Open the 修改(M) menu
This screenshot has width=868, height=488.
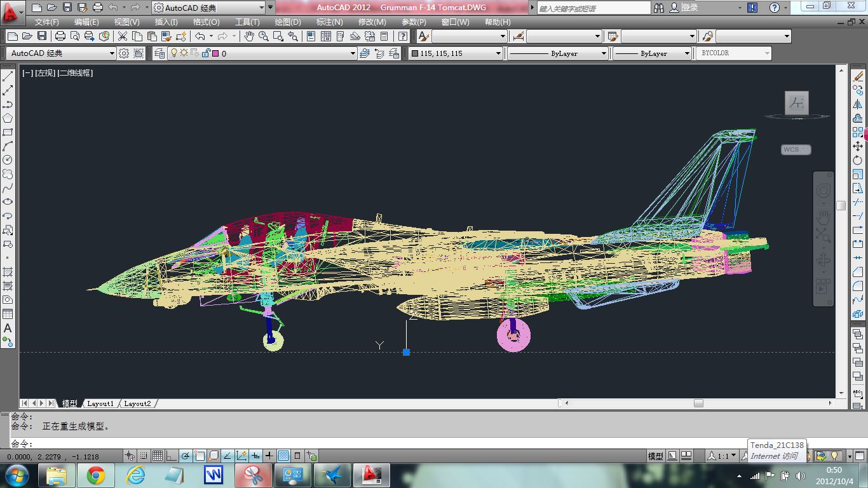(372, 22)
